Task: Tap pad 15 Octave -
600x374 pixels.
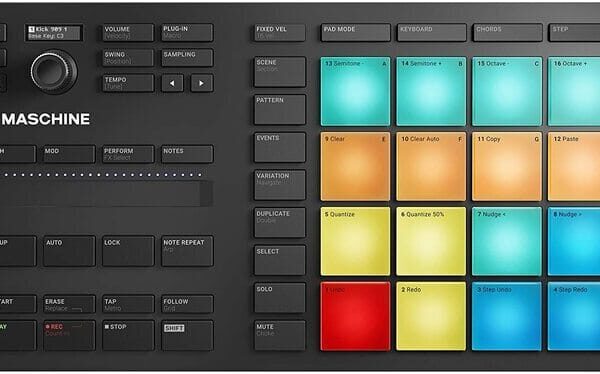Action: (507, 91)
